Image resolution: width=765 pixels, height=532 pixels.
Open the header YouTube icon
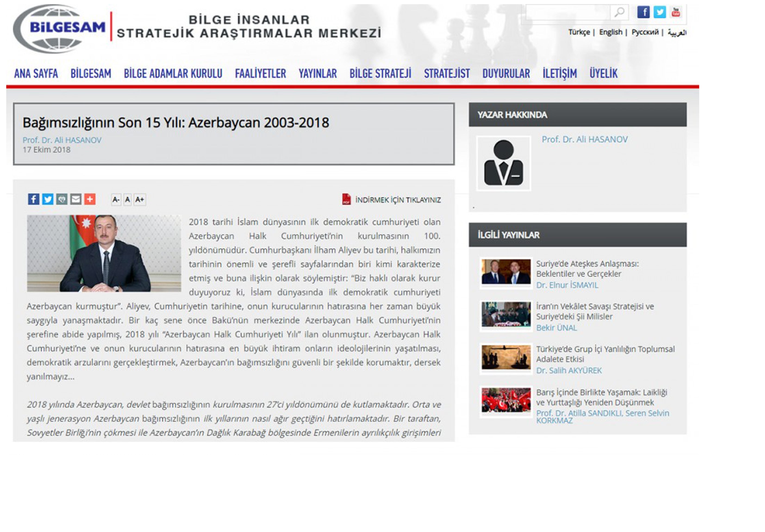(x=676, y=12)
